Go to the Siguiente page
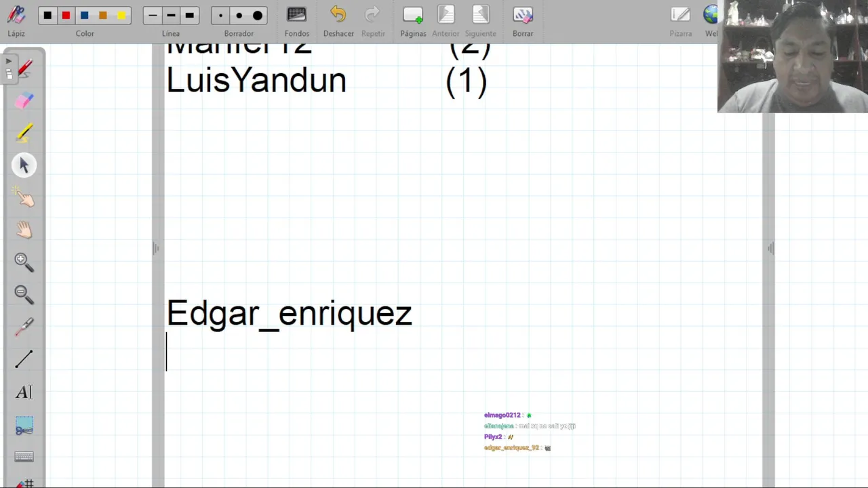This screenshot has height=488, width=868. [480, 20]
